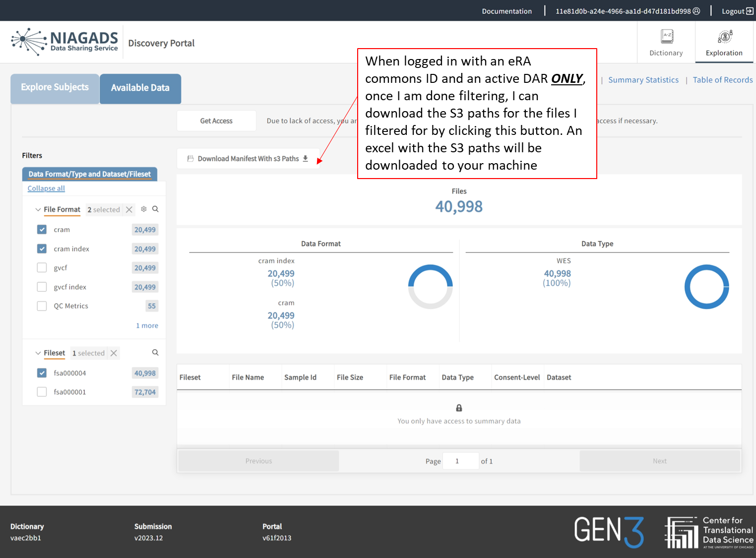Switch to the Explore Subjects tab
Image resolution: width=756 pixels, height=558 pixels.
(55, 88)
